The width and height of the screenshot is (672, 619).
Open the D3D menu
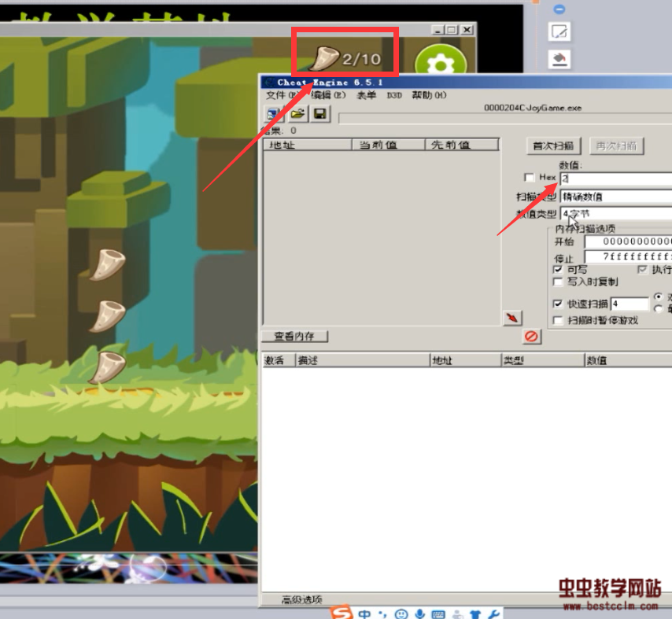point(394,95)
